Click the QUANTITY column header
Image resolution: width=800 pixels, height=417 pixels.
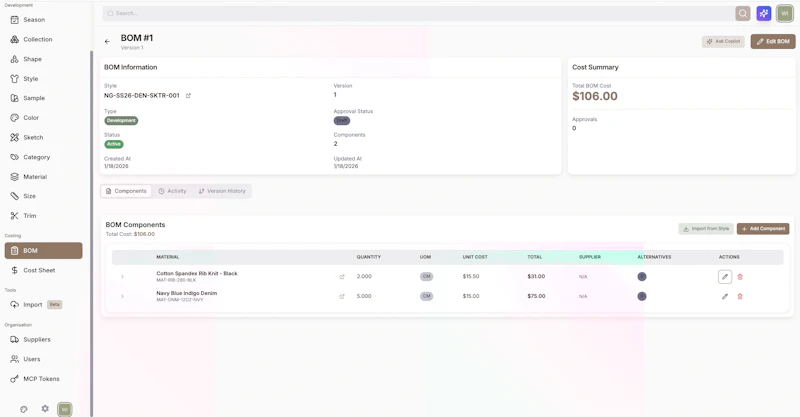click(369, 257)
